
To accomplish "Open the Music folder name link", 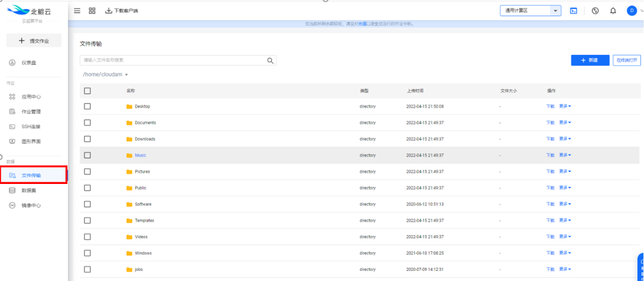I will point(141,155).
